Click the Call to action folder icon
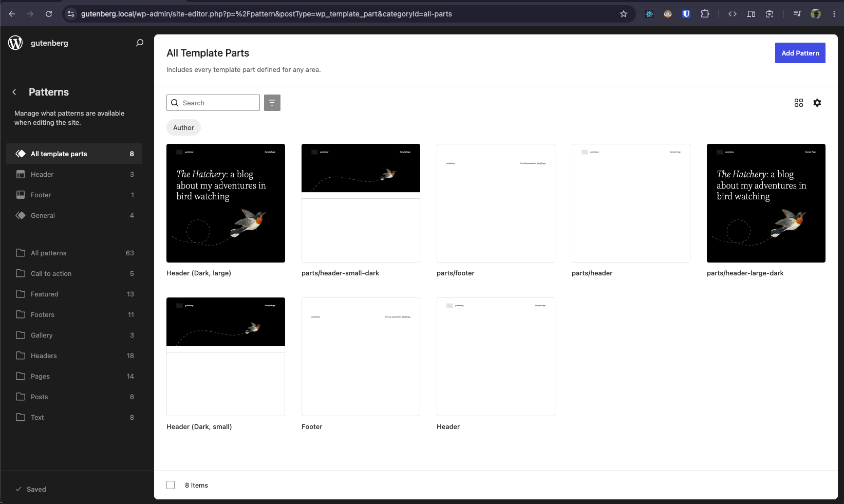The width and height of the screenshot is (844, 504). [21, 273]
